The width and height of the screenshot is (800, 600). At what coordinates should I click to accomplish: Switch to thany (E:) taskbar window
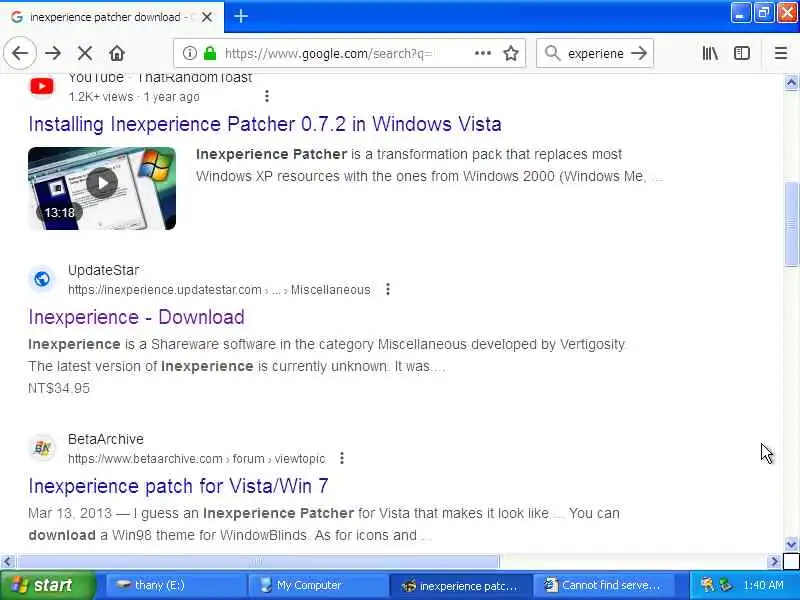[175, 585]
